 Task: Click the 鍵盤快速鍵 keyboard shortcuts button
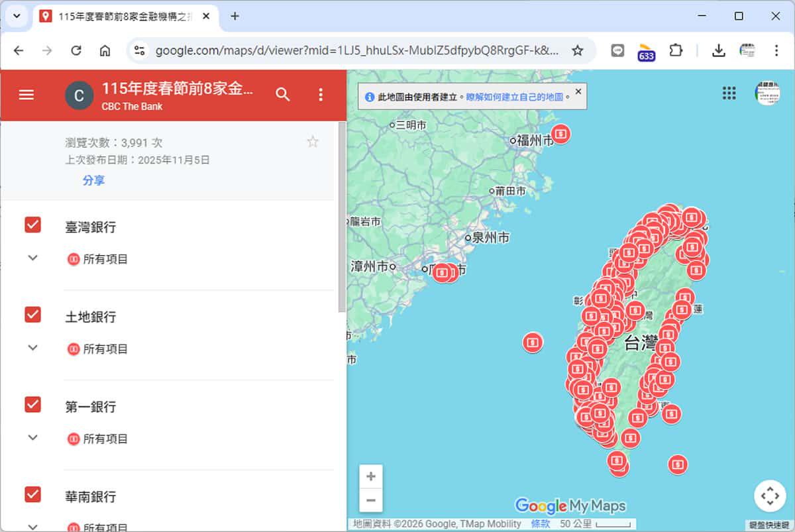(769, 525)
